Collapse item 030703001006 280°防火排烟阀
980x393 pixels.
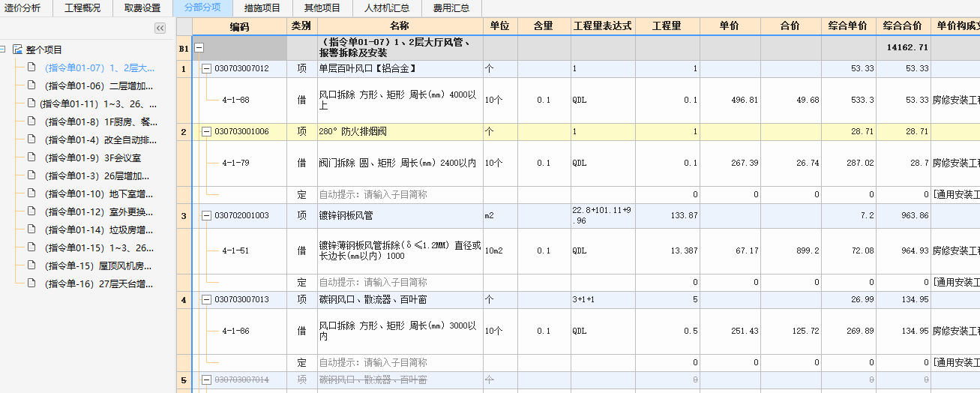tap(206, 131)
